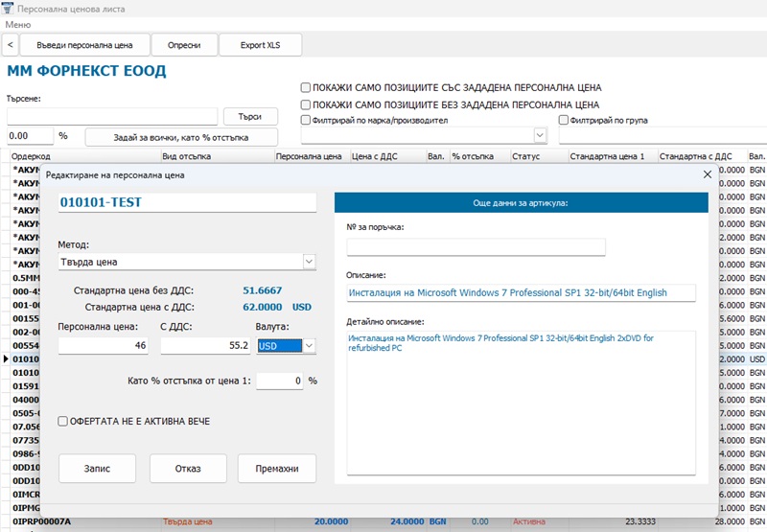Sort by % отстъпка column header
The width and height of the screenshot is (767, 532).
(x=480, y=156)
